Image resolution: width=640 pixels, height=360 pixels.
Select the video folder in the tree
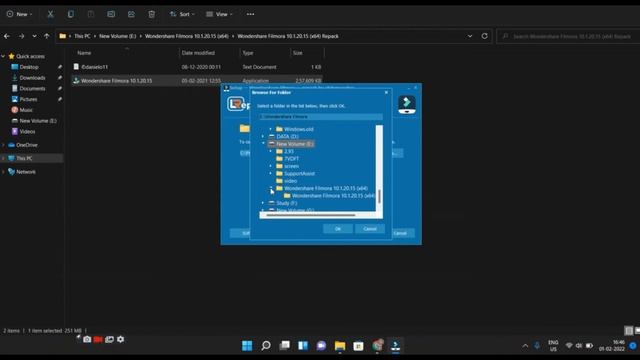pos(290,181)
